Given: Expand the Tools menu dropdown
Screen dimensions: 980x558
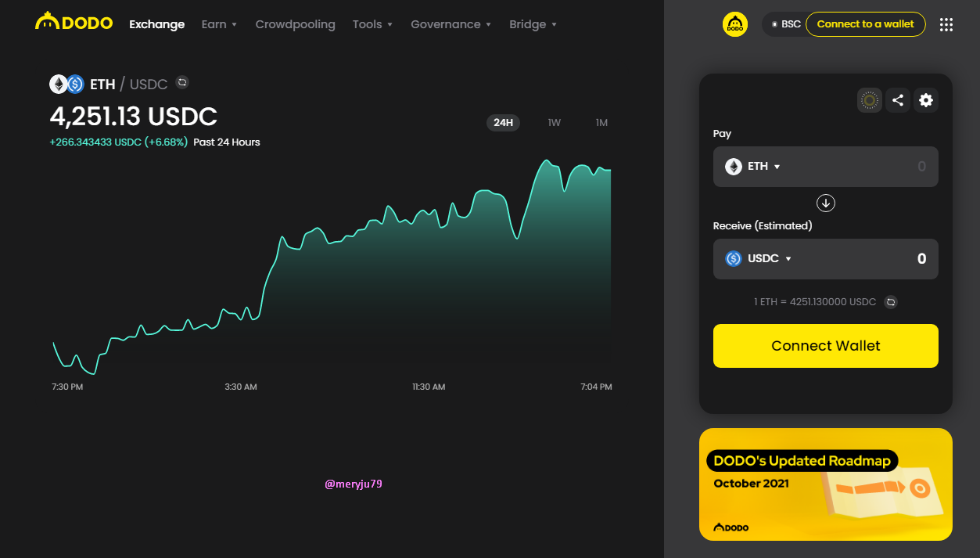Looking at the screenshot, I should click(x=372, y=24).
